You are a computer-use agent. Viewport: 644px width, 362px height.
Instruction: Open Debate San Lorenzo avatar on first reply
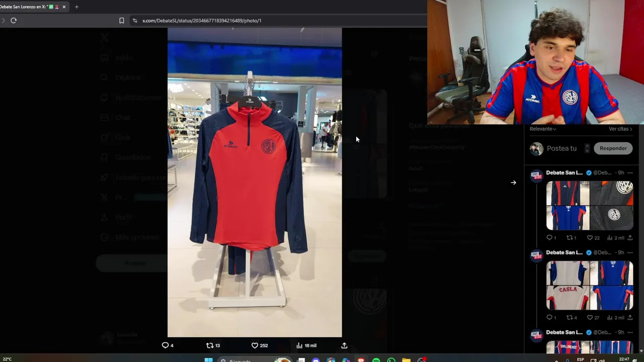tap(536, 175)
